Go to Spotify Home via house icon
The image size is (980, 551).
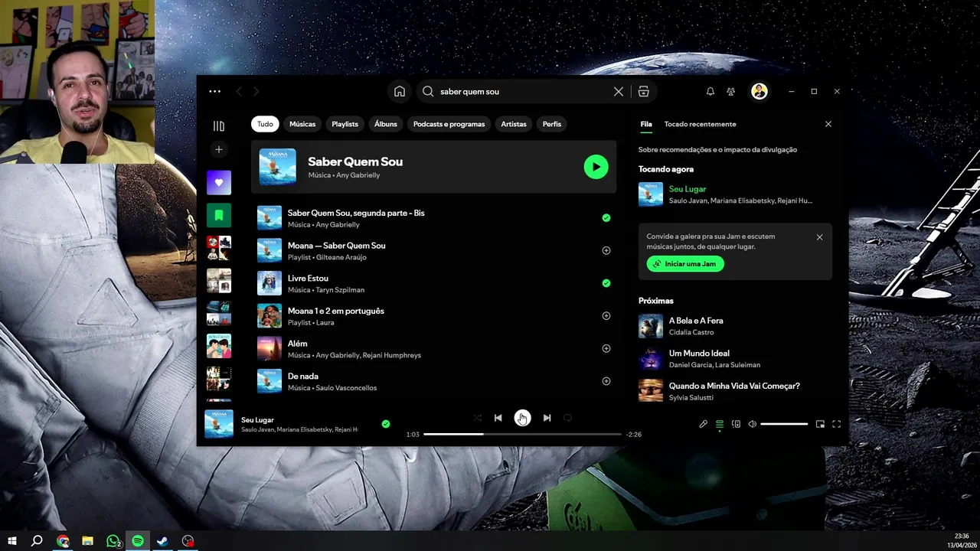400,91
